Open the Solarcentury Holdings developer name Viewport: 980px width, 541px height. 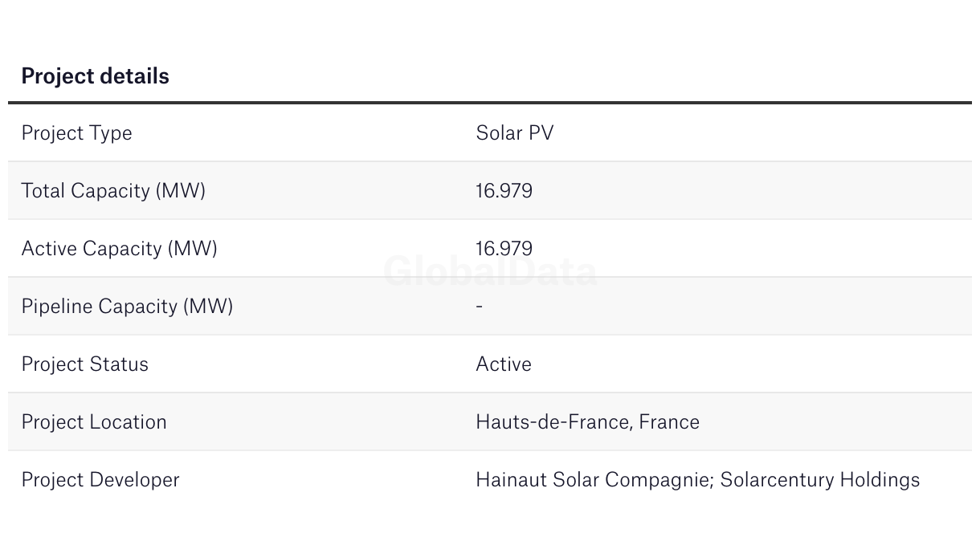point(820,480)
